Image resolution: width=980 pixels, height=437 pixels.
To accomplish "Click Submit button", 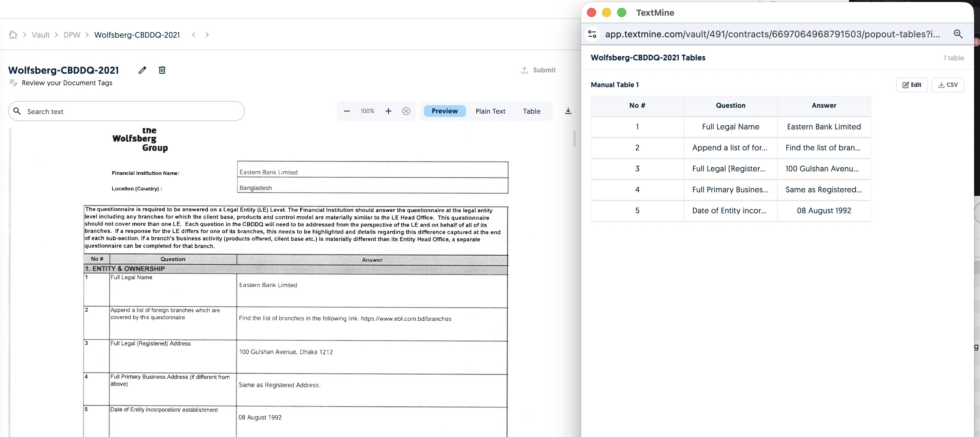I will [x=538, y=70].
